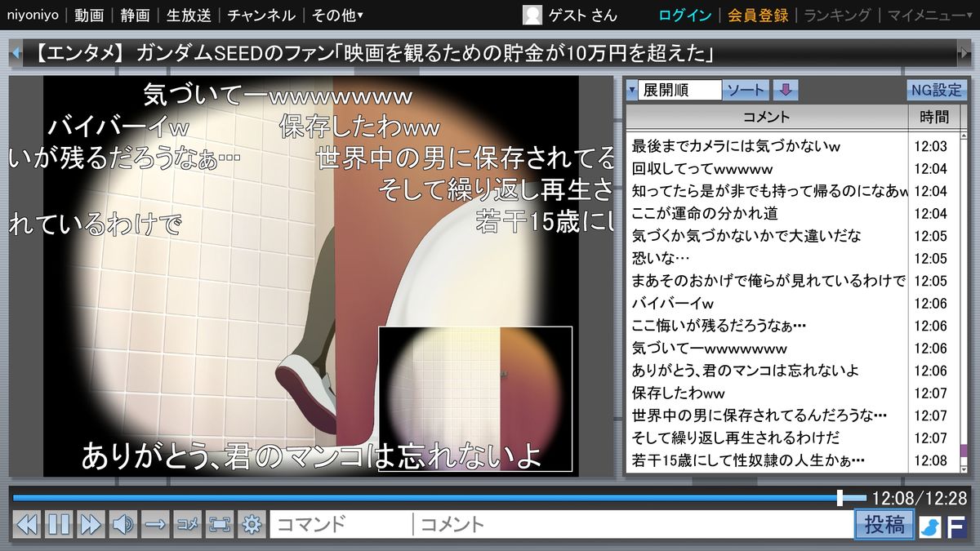Share via the Twitter bird icon
This screenshot has width=980, height=551.
click(929, 526)
